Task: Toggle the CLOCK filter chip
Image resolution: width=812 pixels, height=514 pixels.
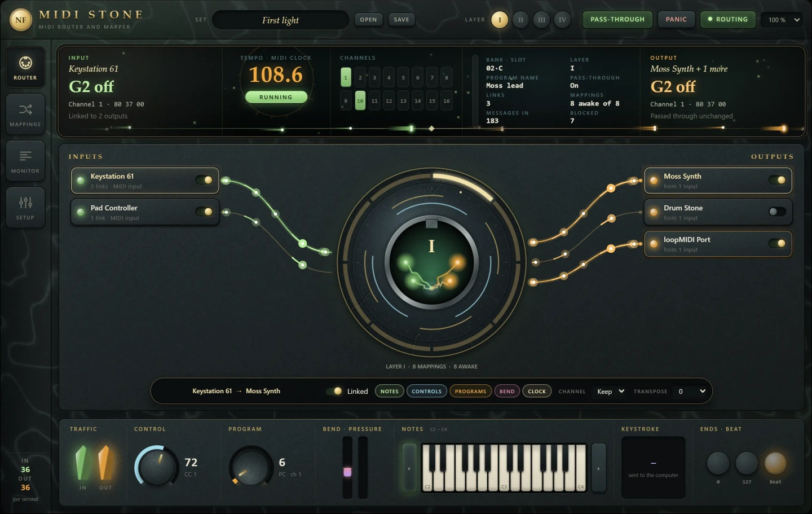Action: point(537,391)
